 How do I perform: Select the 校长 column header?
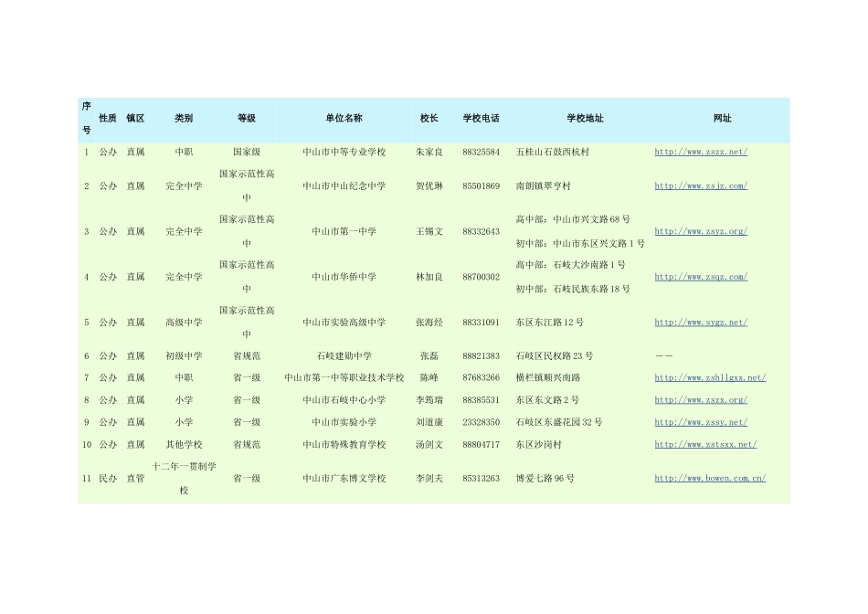click(429, 118)
